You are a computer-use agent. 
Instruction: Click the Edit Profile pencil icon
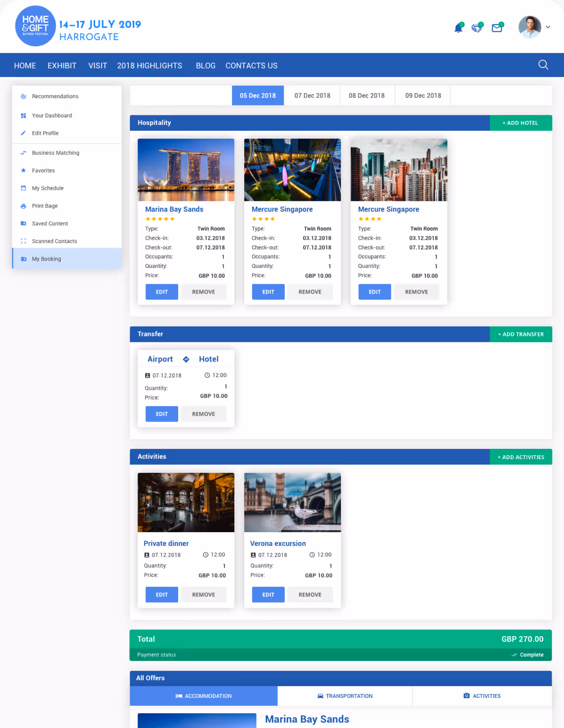click(x=23, y=133)
